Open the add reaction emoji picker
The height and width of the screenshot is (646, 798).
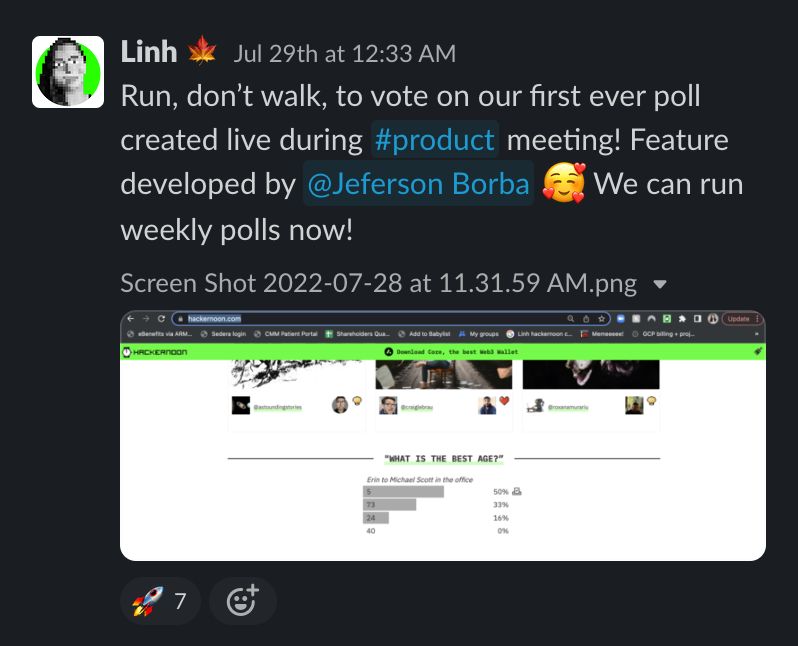(x=242, y=601)
